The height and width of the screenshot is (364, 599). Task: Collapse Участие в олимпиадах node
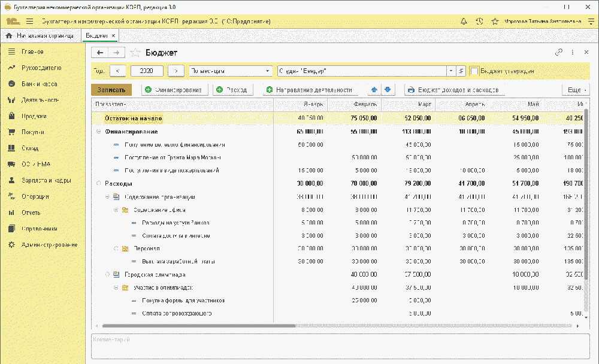click(x=116, y=287)
